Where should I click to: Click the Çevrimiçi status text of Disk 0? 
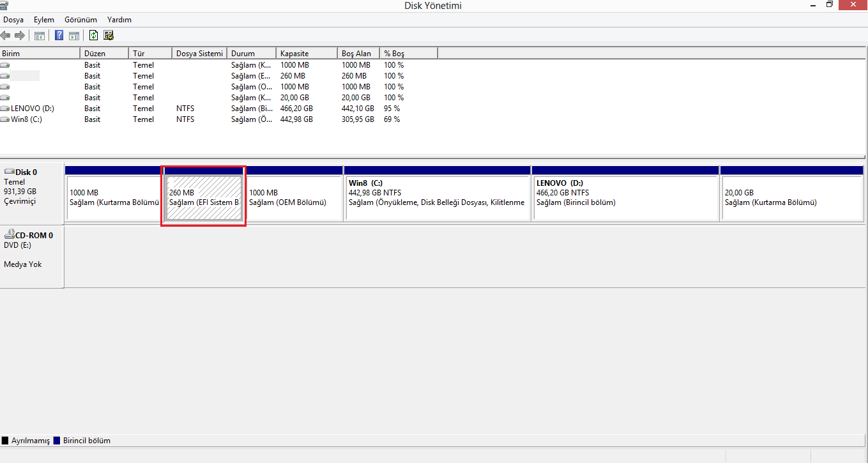click(x=20, y=201)
